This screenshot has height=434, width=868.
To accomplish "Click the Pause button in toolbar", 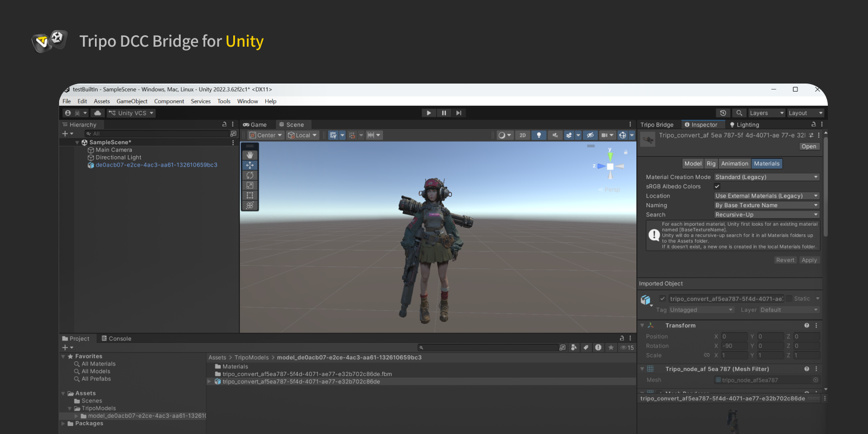I will coord(444,113).
